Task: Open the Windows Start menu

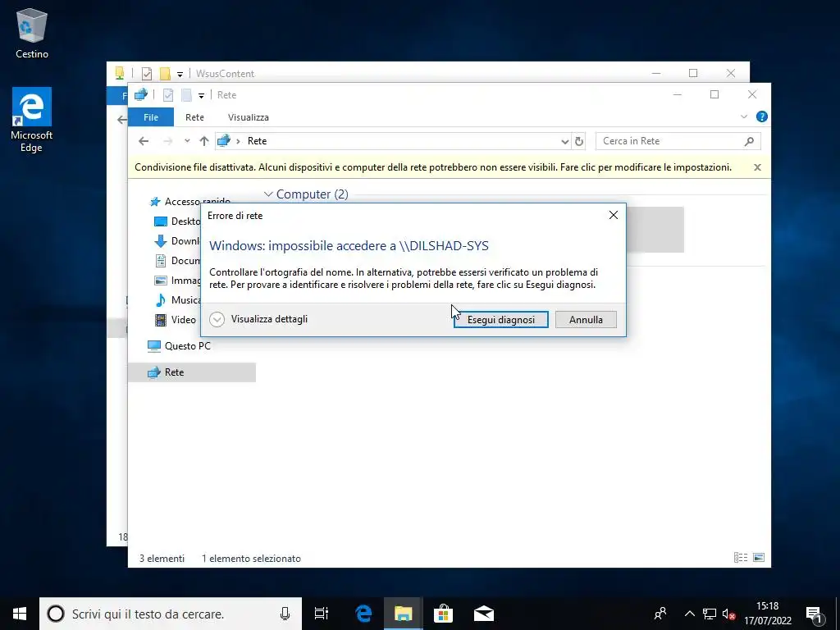Action: point(20,614)
